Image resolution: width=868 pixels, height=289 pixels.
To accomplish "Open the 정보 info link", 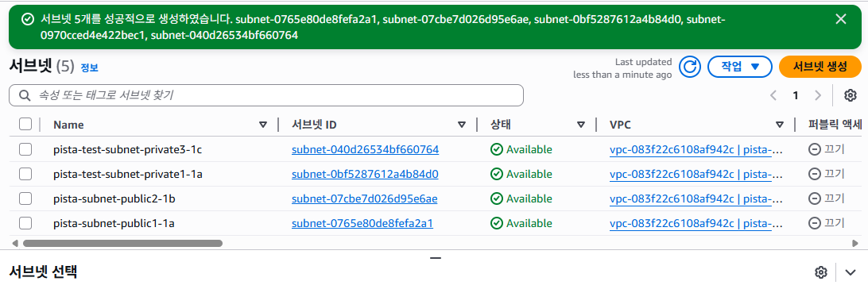I will 89,68.
